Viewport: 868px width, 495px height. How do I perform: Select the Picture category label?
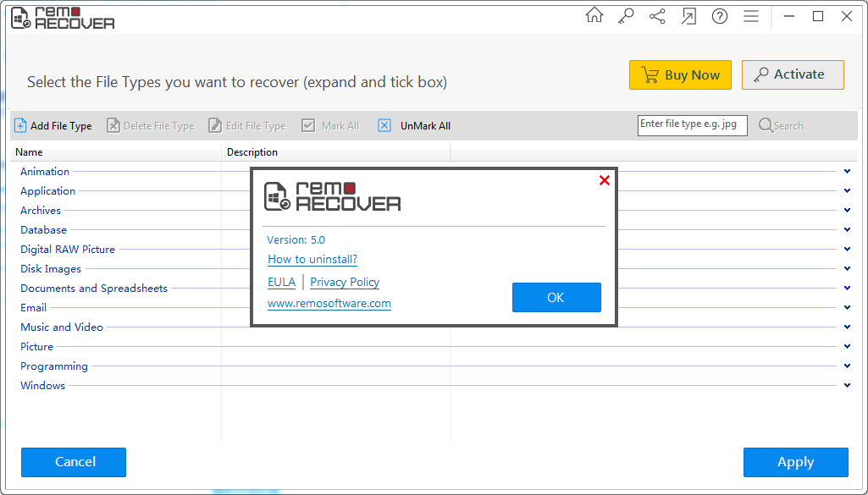pos(36,347)
